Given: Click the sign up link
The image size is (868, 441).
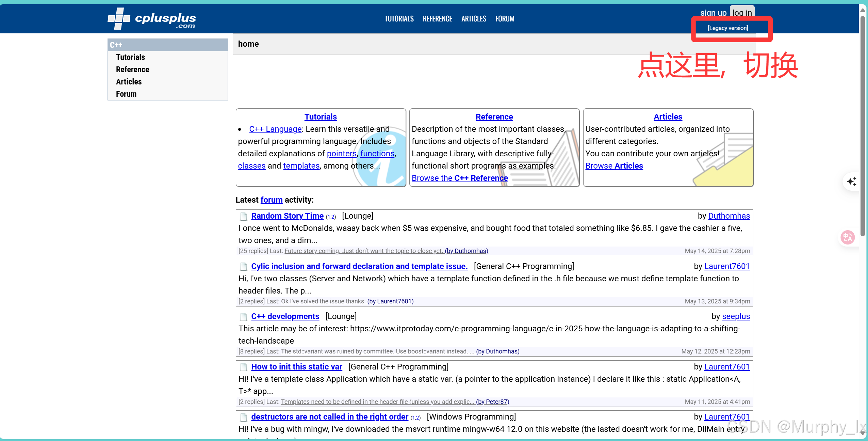Looking at the screenshot, I should [x=713, y=13].
